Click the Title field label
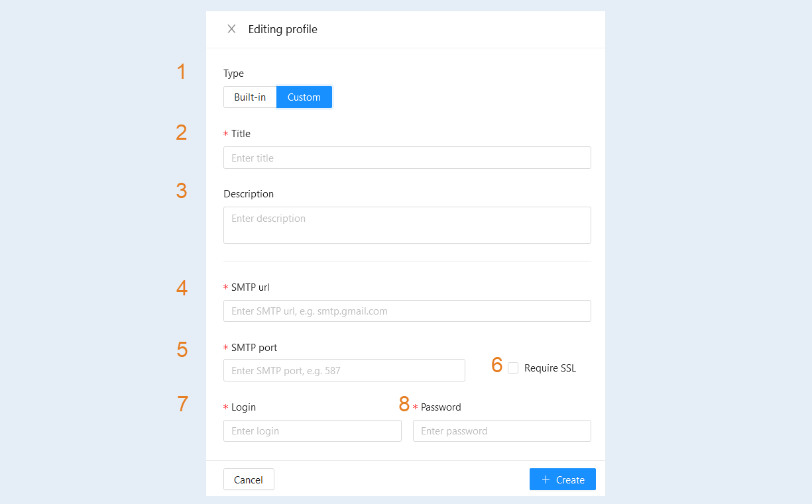This screenshot has height=504, width=812. point(241,134)
